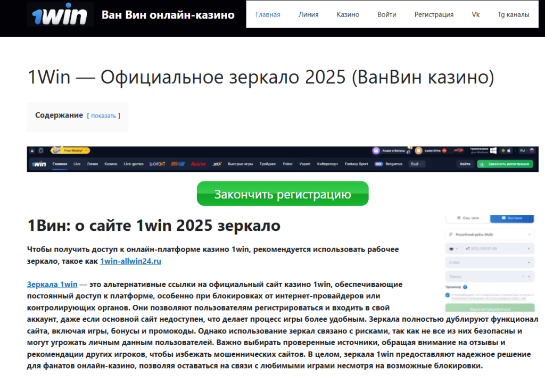
Task: Open Трейдинг in banner navigation
Action: click(x=268, y=164)
